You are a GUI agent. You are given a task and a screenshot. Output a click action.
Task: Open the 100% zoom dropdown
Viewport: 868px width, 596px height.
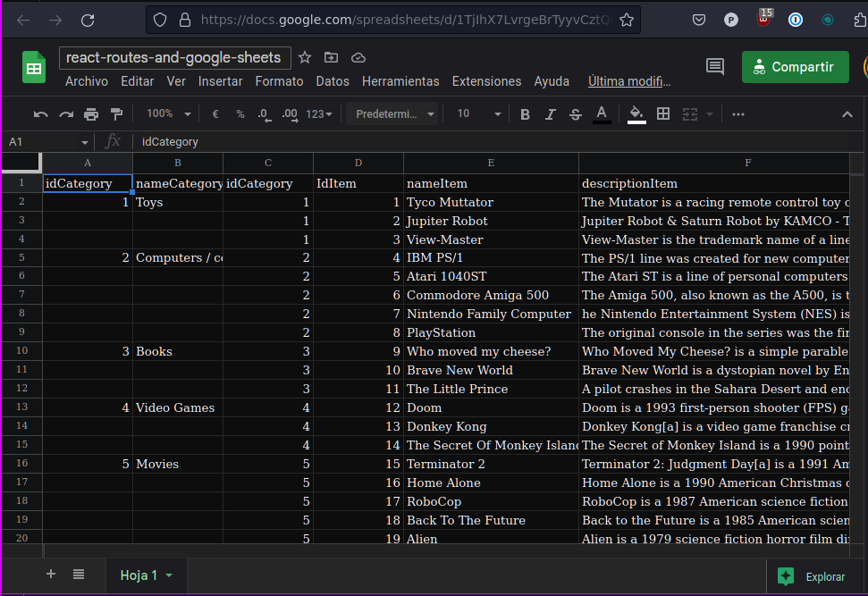click(168, 114)
